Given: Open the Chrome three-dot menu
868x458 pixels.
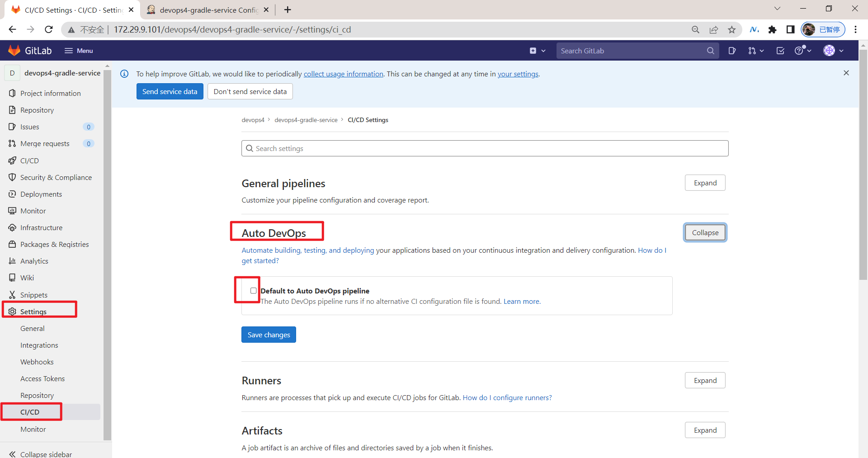Looking at the screenshot, I should tap(855, 29).
